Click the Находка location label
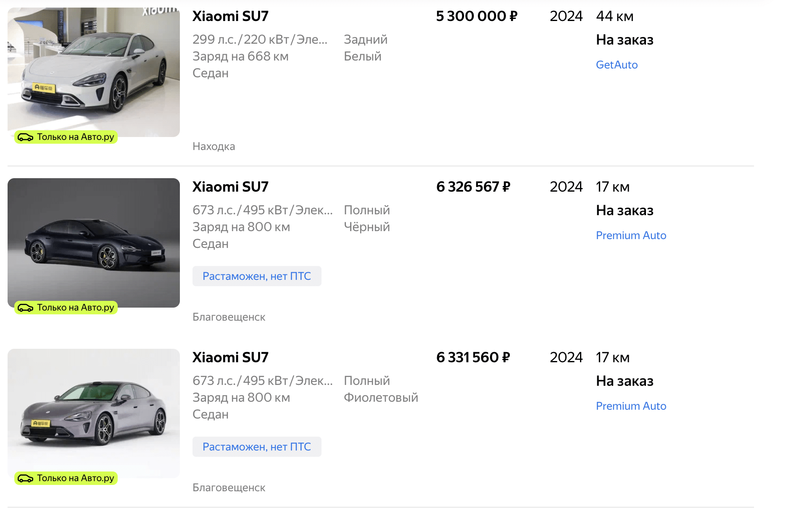812x511 pixels. (214, 147)
